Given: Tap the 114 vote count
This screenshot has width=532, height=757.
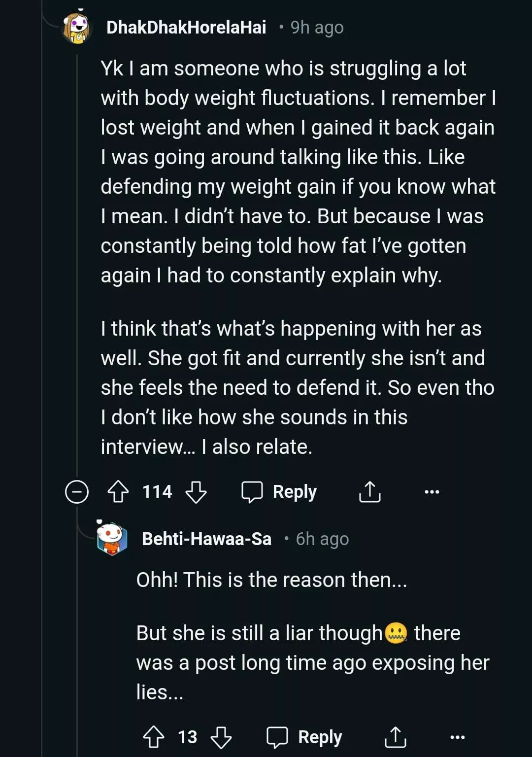Looking at the screenshot, I should [x=157, y=492].
